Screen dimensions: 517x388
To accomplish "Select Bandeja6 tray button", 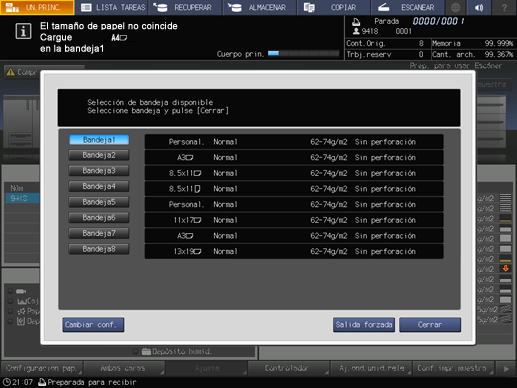I will 99,218.
